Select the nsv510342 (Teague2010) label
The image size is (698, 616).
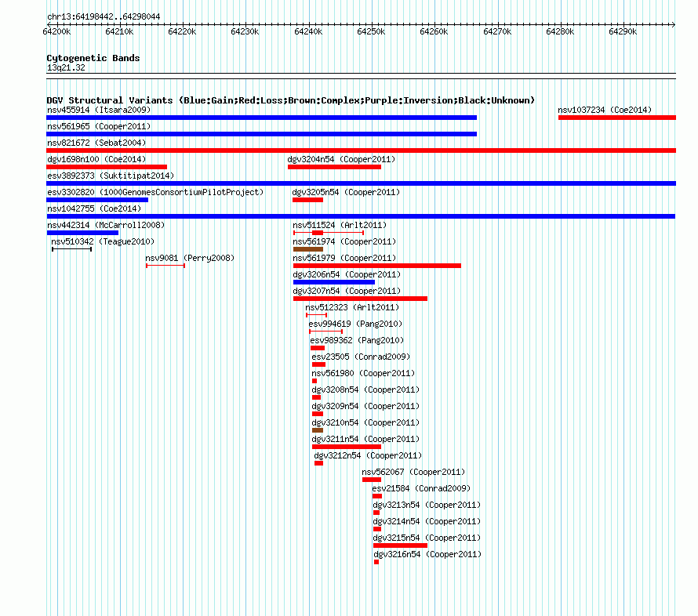tap(103, 241)
